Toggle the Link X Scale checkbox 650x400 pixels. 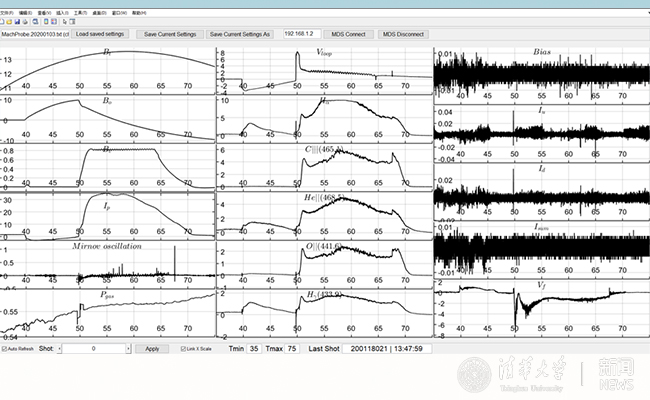pos(181,349)
